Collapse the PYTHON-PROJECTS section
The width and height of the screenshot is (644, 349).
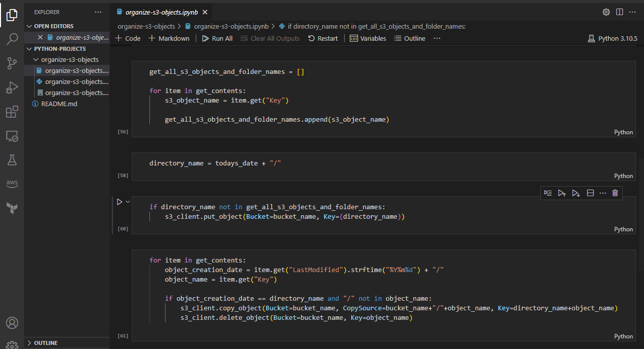click(67, 49)
